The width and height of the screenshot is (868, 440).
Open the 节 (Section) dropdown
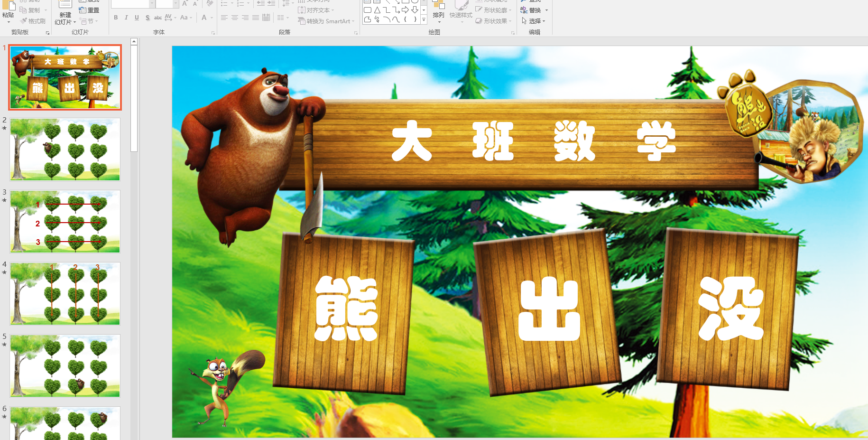89,21
